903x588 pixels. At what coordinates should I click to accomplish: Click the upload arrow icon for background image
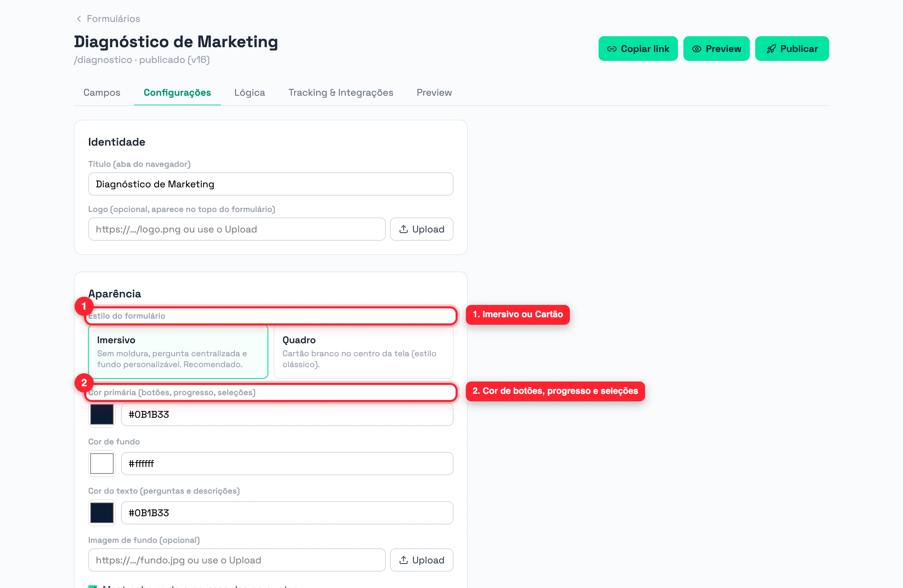404,560
